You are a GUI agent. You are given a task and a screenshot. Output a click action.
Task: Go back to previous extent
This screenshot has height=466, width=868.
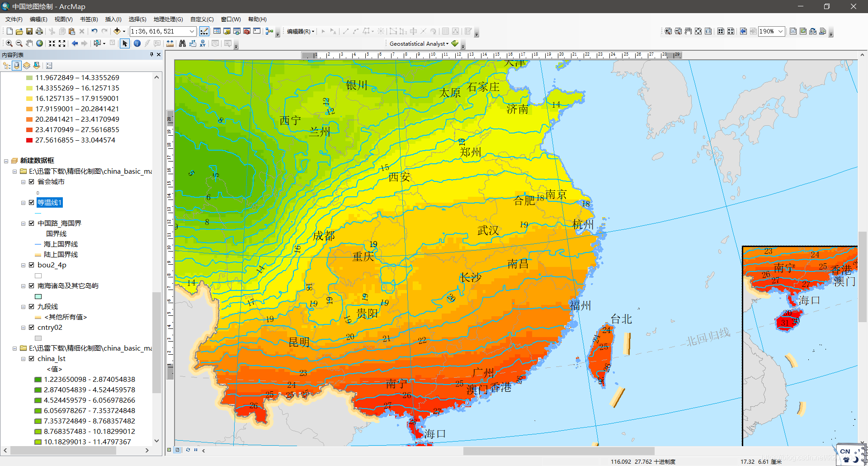coord(75,43)
